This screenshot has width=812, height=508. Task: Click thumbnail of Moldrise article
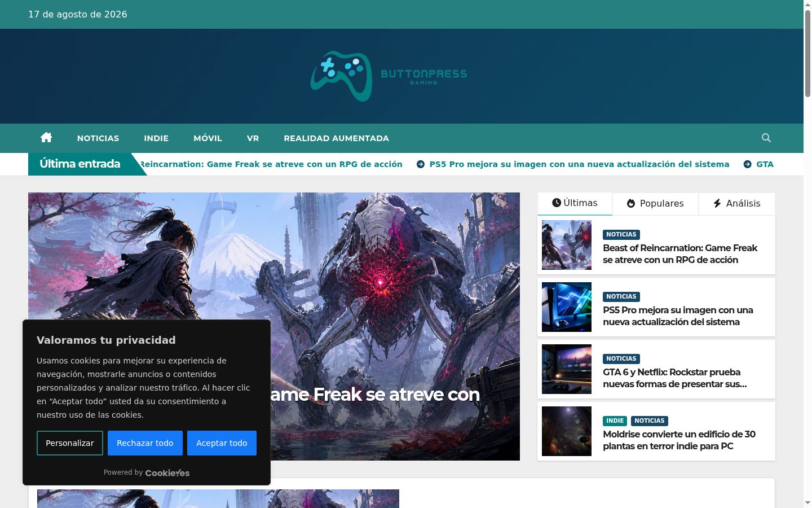tap(567, 431)
